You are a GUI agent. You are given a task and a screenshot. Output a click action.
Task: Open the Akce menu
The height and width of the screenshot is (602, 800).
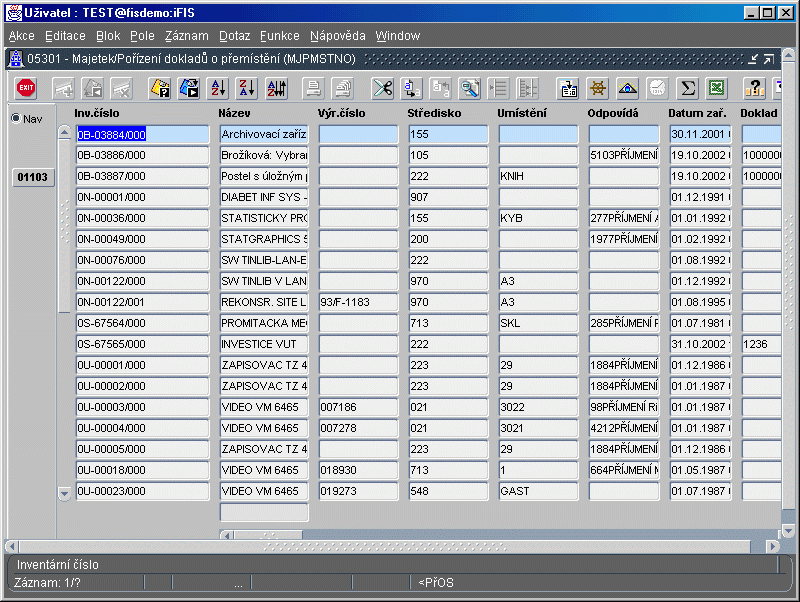click(x=21, y=36)
